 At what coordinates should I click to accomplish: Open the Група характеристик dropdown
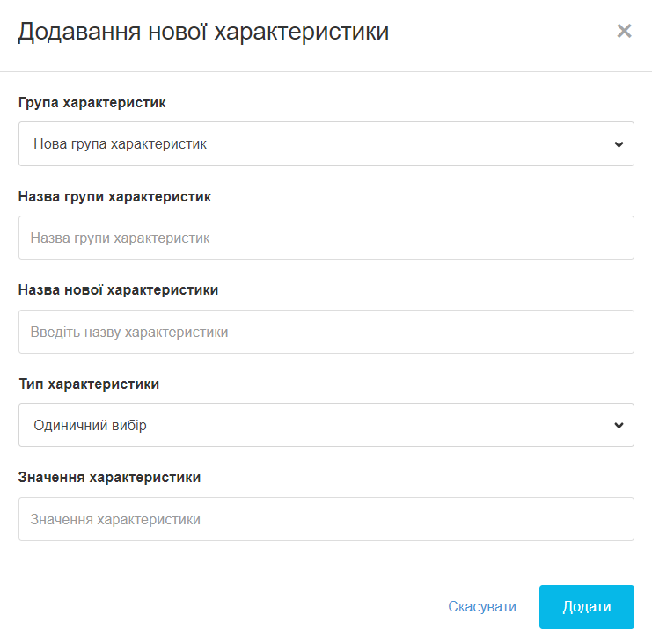[x=326, y=144]
